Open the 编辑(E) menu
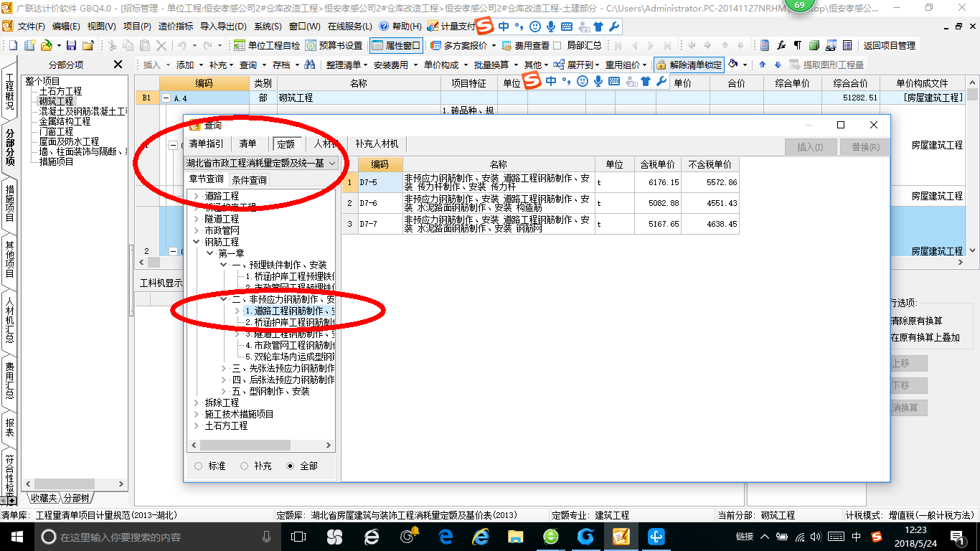 click(66, 27)
